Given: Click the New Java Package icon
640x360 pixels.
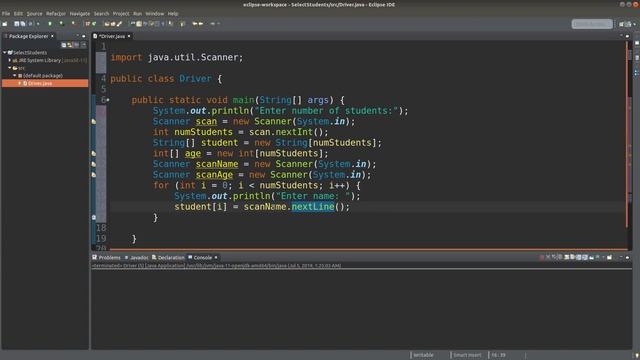Looking at the screenshot, I should pos(88,24).
